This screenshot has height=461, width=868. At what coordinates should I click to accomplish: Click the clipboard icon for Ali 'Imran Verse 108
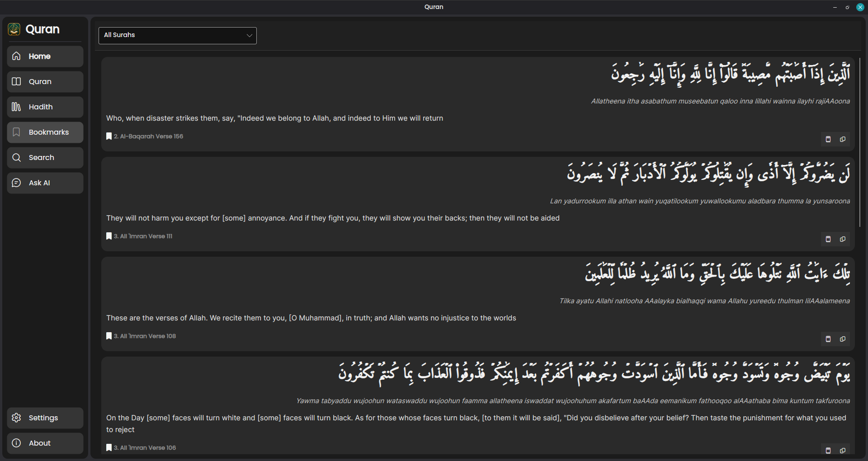click(828, 339)
